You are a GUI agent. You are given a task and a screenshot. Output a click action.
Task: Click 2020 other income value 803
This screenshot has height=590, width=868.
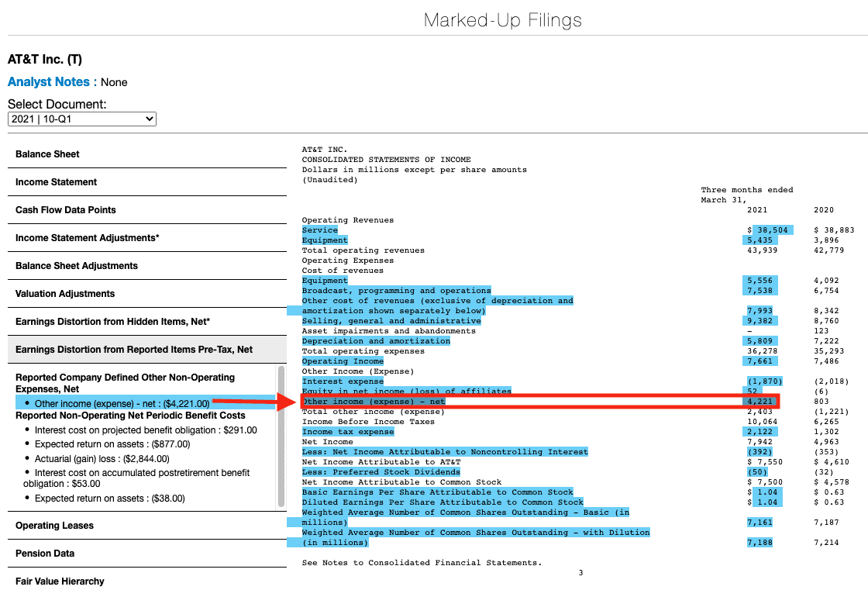[821, 401]
